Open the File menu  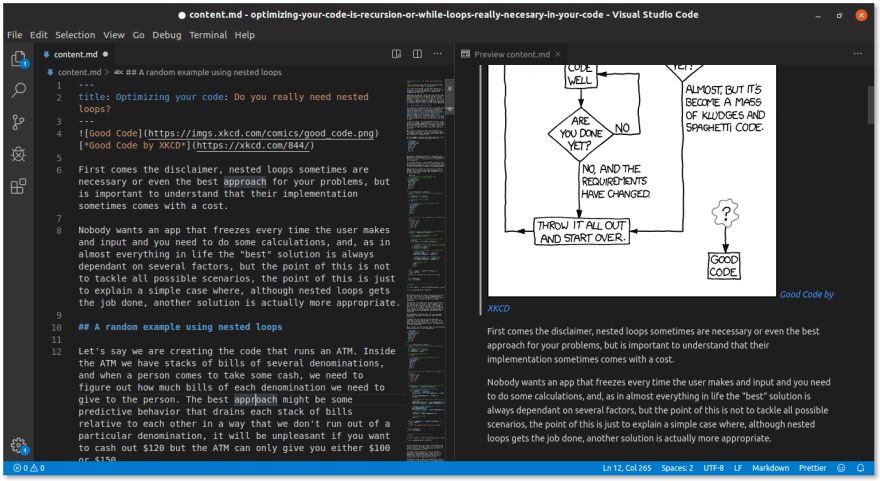[x=15, y=35]
